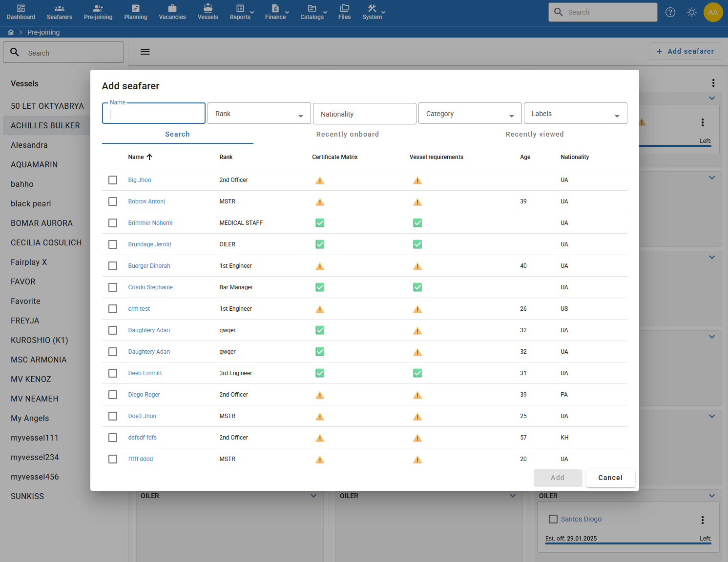This screenshot has width=728, height=562.
Task: Toggle the light/dark theme sun icon
Action: coord(692,12)
